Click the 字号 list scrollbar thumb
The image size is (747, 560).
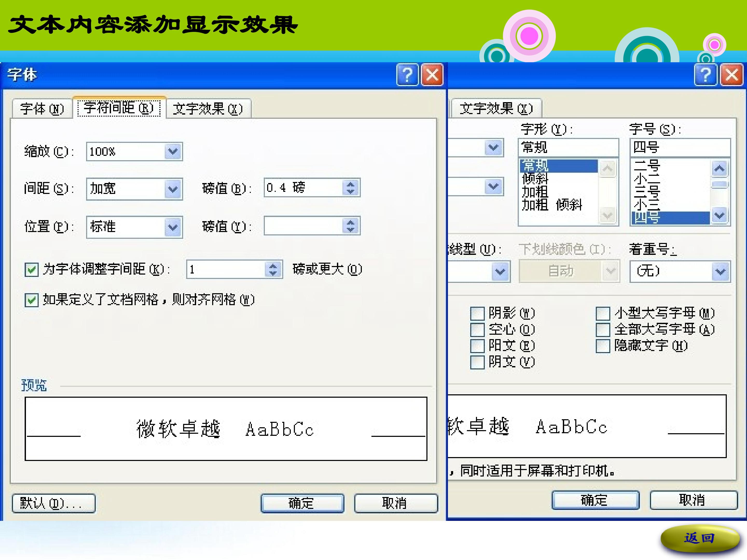719,185
